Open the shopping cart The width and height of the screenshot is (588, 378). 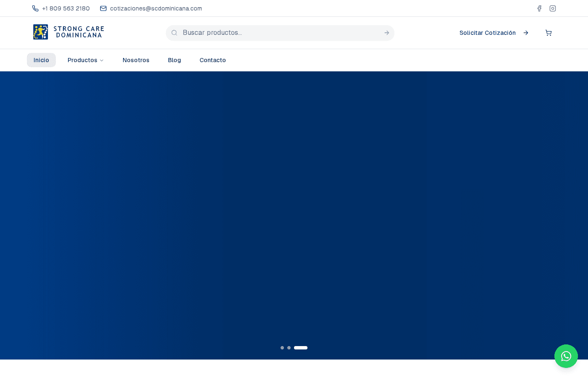pyautogui.click(x=549, y=33)
